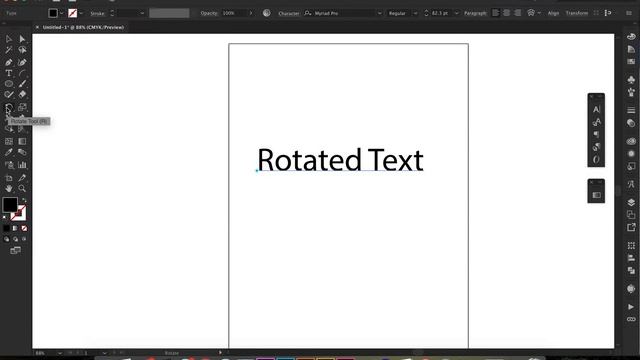Select the Ellipse shape tool

coord(9,84)
